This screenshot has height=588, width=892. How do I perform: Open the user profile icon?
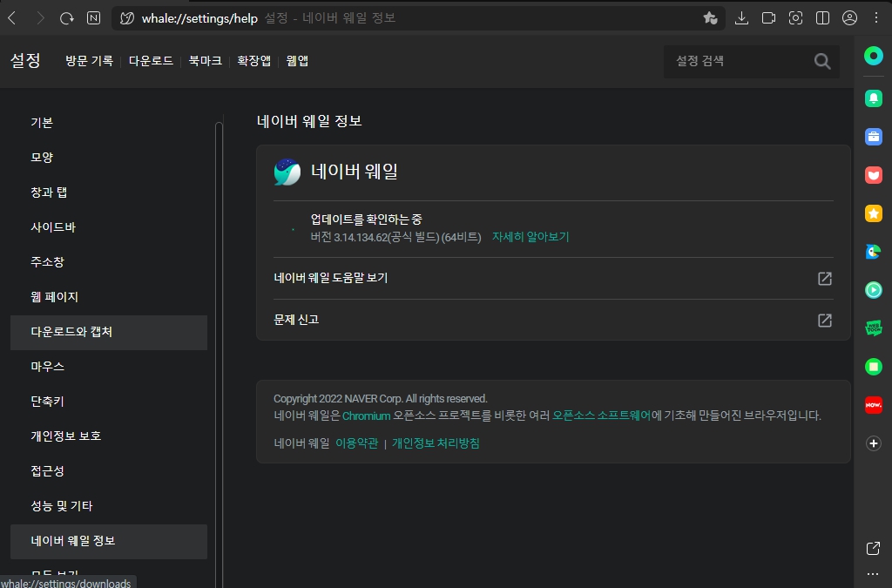pos(849,18)
